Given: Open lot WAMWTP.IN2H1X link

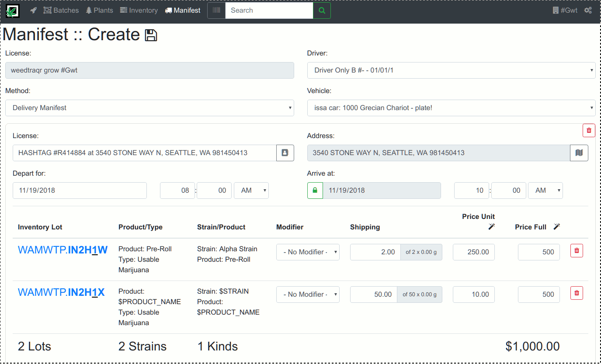Looking at the screenshot, I should 61,292.
